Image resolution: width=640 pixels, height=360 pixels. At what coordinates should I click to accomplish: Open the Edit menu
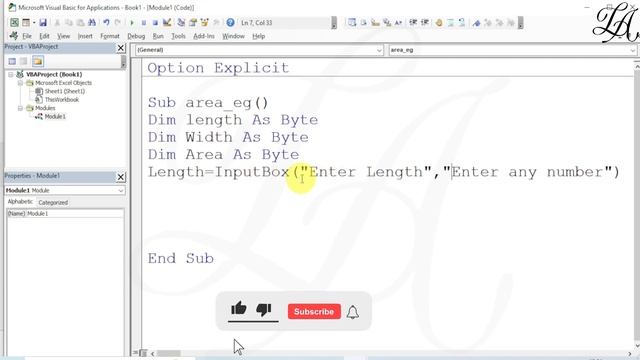[44, 36]
